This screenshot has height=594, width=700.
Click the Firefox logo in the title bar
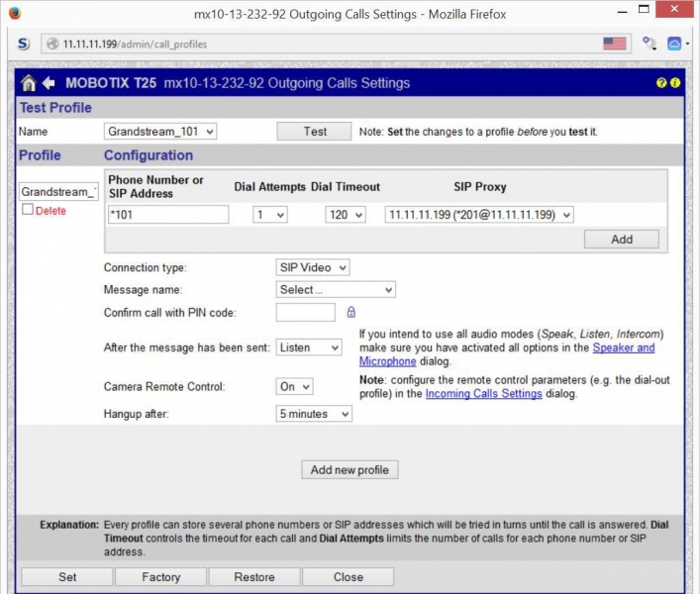tap(15, 13)
